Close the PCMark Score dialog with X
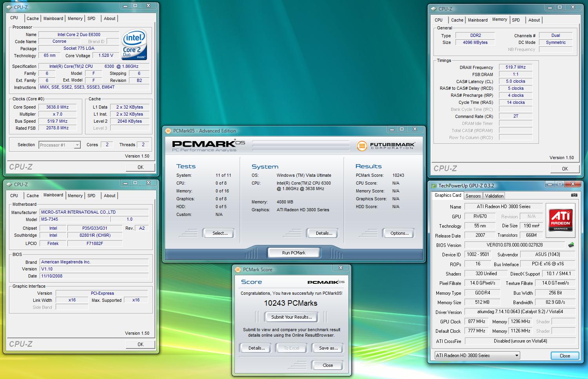 pyautogui.click(x=341, y=268)
